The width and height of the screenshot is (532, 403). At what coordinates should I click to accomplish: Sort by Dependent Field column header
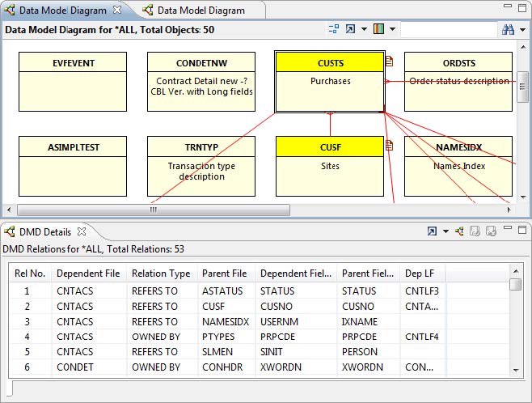(x=296, y=274)
